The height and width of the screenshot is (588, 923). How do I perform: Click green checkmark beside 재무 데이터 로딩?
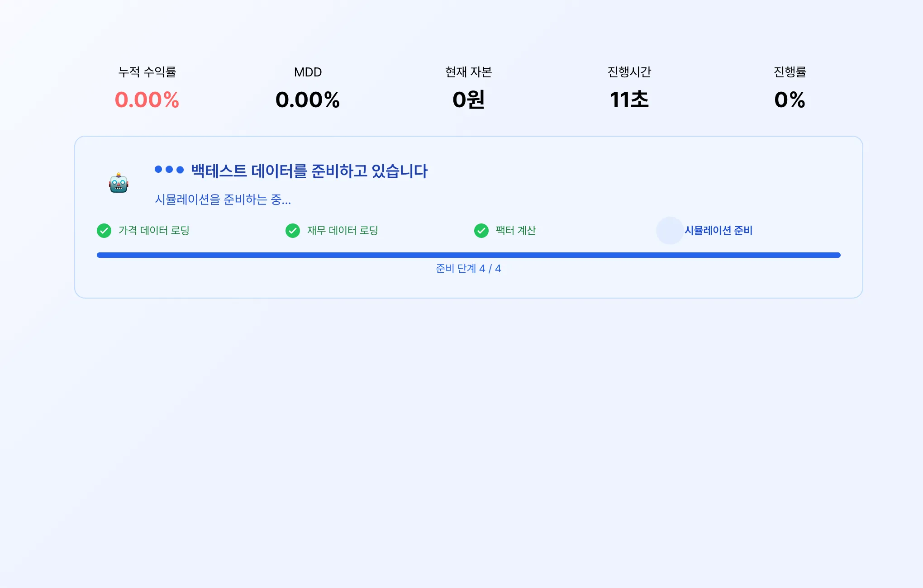click(x=293, y=231)
